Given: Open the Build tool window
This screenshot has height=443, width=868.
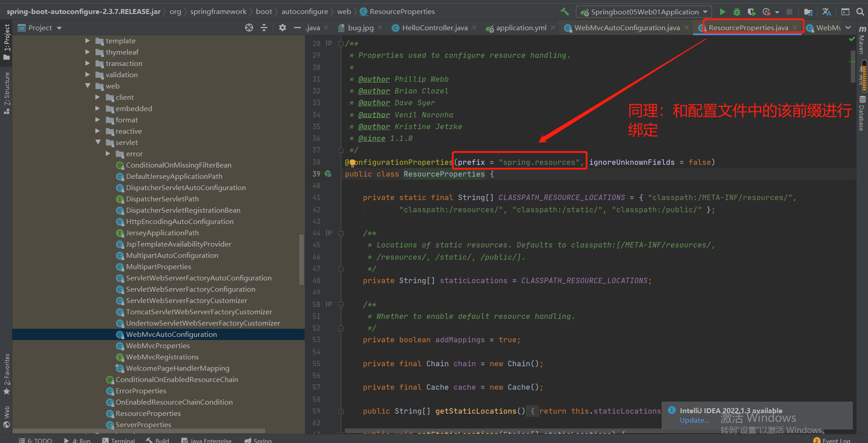Looking at the screenshot, I should (x=157, y=440).
